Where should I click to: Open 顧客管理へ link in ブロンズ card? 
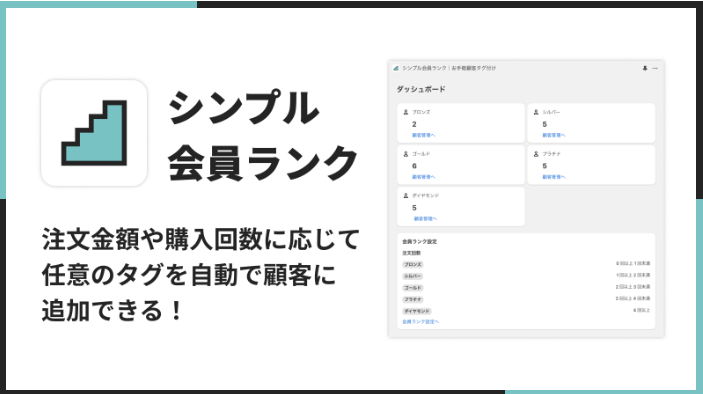tap(423, 135)
